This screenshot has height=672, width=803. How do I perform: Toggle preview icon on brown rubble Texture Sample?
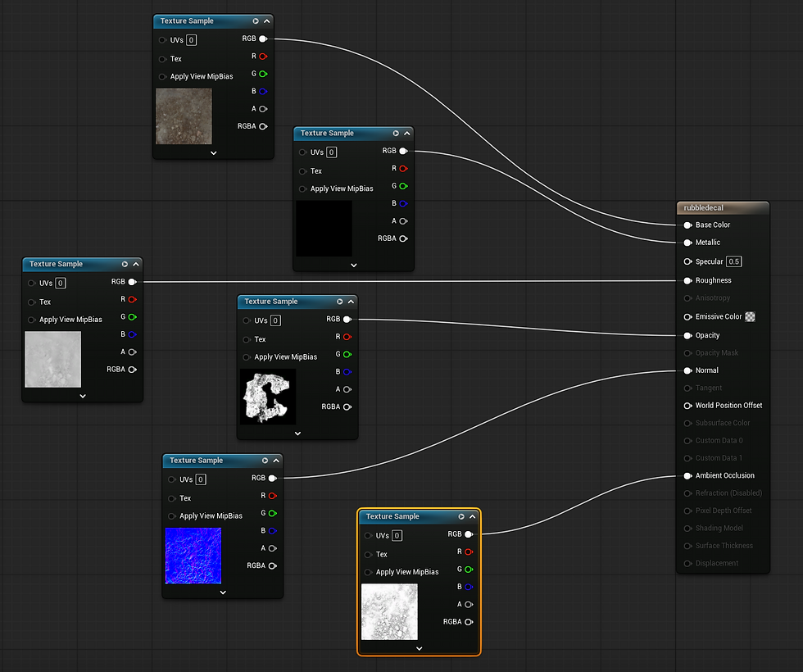point(256,21)
